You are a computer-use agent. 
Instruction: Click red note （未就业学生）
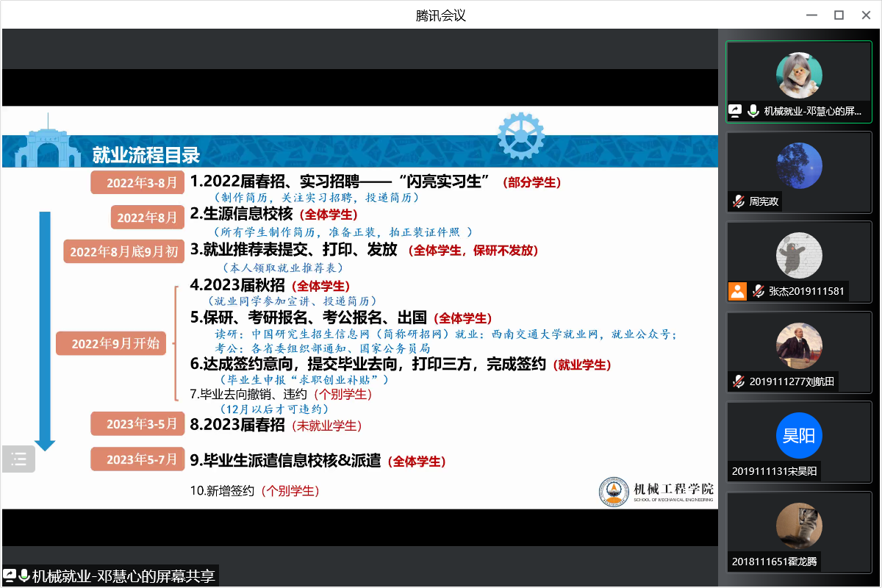[x=327, y=425]
